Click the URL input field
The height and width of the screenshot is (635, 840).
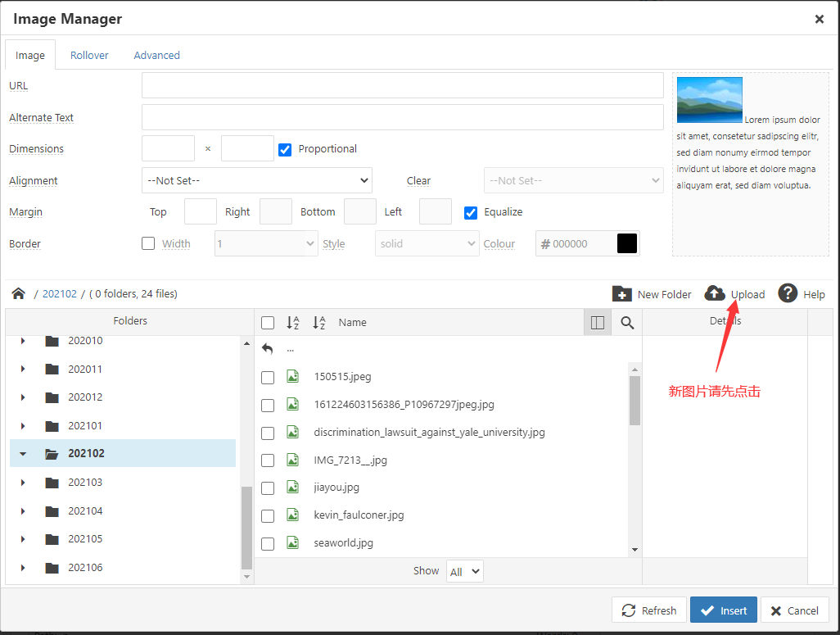402,86
